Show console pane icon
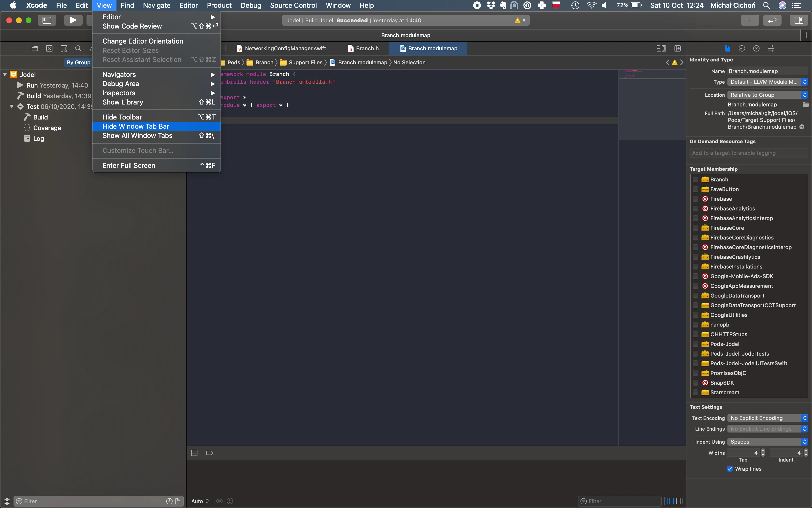Screen dimensions: 812x508 tap(680, 501)
